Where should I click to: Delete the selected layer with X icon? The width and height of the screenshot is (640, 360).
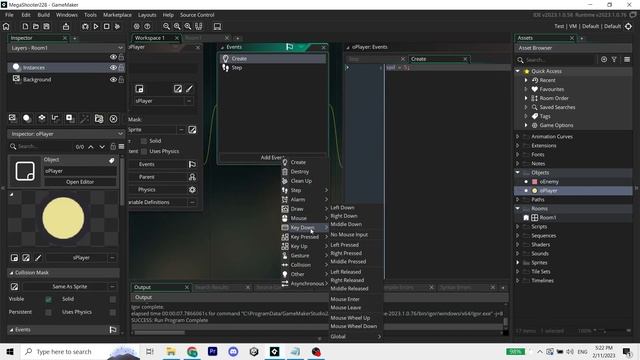tap(113, 119)
